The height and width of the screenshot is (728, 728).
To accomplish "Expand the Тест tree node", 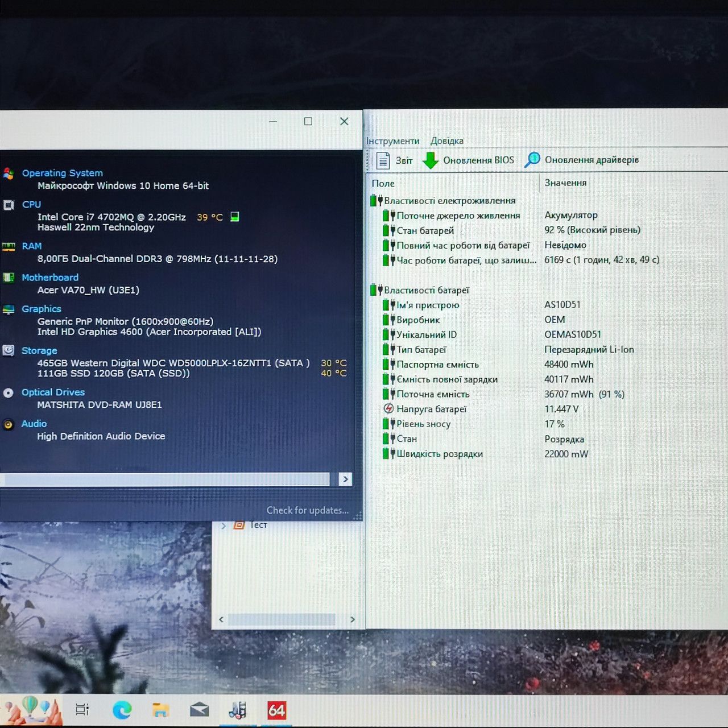I will pos(224,526).
